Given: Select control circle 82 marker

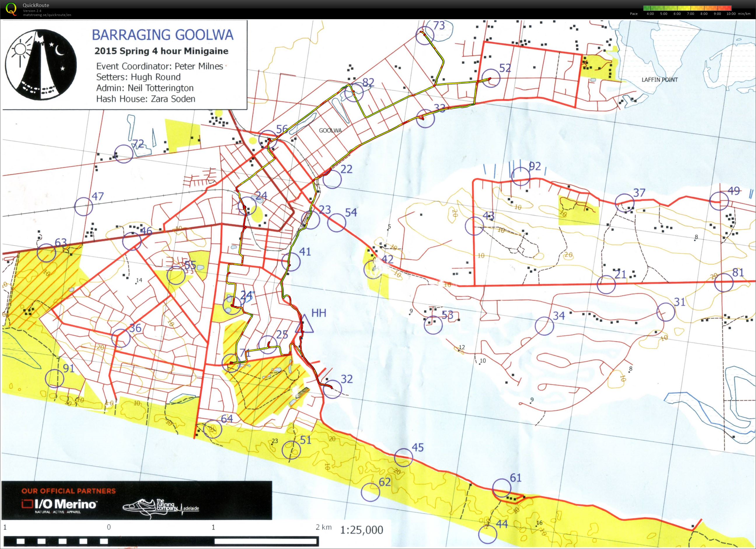Looking at the screenshot, I should (x=354, y=92).
